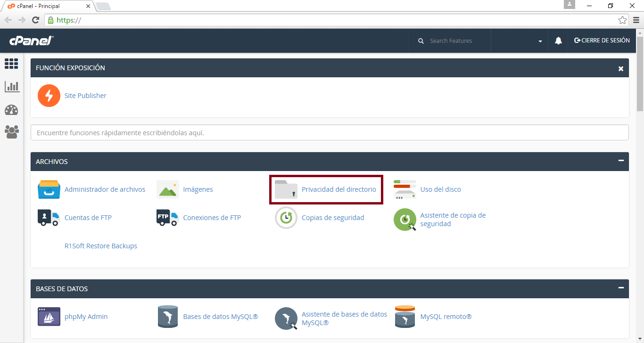This screenshot has width=644, height=343.
Task: Close the Función Exposición panel
Action: [621, 68]
